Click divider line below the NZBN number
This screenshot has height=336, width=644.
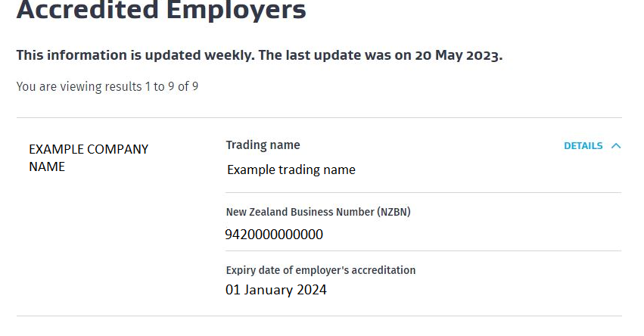(423, 250)
